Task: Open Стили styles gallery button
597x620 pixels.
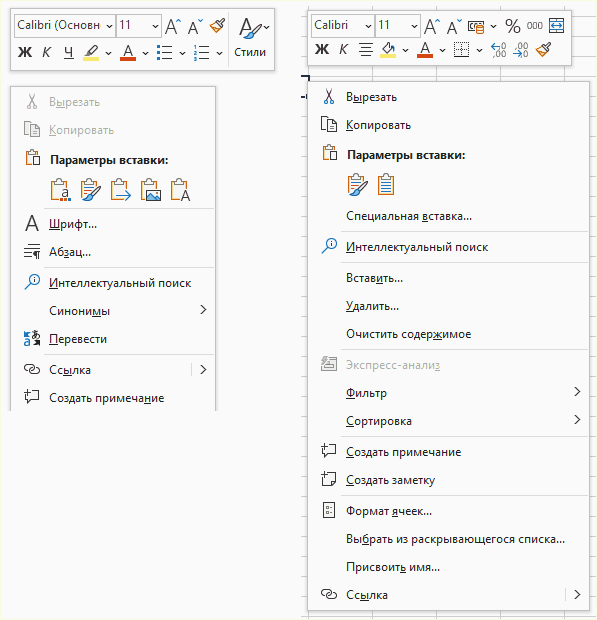Action: click(x=250, y=38)
